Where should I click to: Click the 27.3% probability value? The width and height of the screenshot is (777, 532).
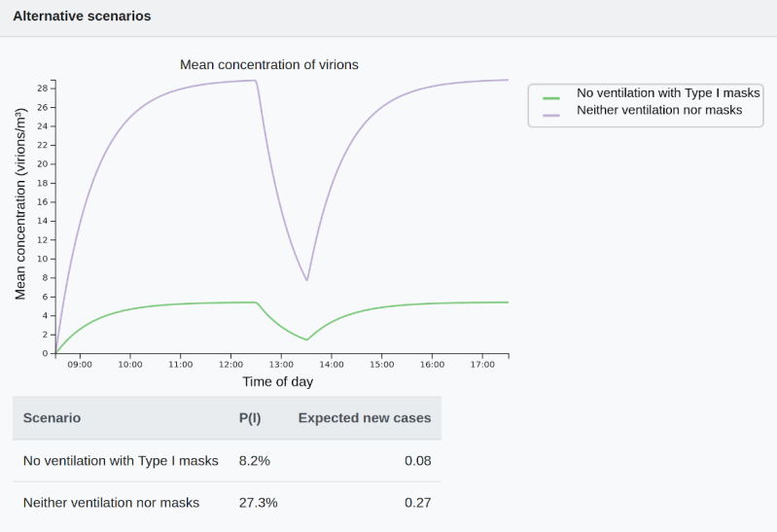258,503
